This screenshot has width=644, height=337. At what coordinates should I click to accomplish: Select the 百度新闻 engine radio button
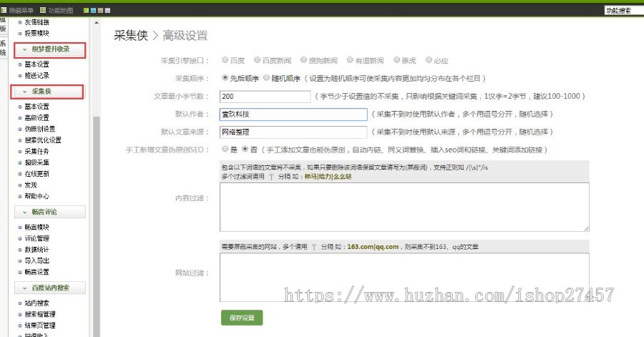(257, 60)
